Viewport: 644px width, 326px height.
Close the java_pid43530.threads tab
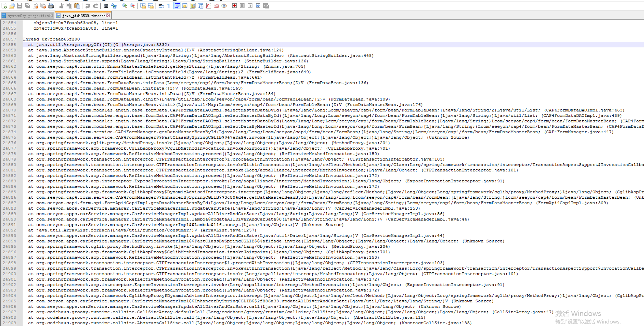108,16
